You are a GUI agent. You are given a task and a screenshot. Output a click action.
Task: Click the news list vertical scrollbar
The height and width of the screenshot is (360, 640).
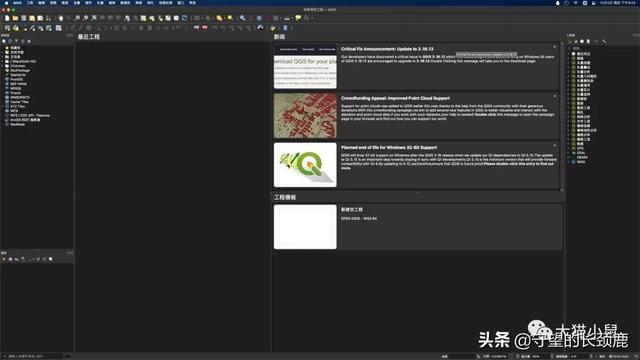pos(562,117)
